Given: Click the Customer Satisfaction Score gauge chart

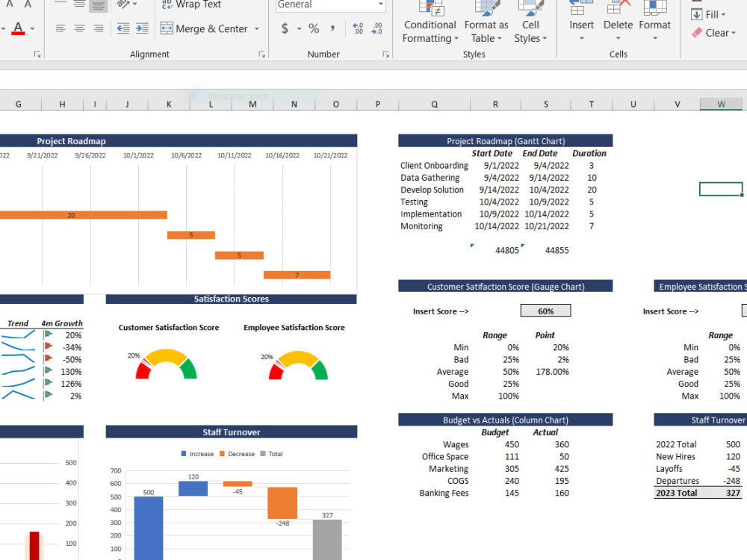Looking at the screenshot, I should coord(166,364).
